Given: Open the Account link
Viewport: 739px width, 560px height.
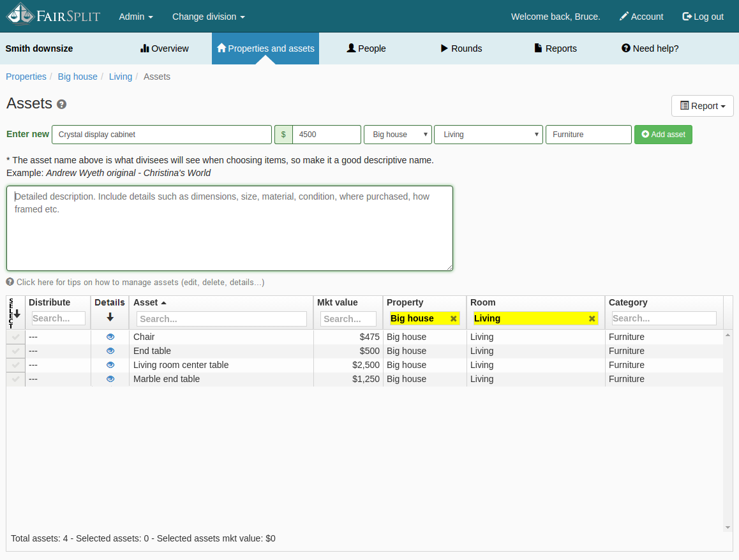Looking at the screenshot, I should 641,17.
